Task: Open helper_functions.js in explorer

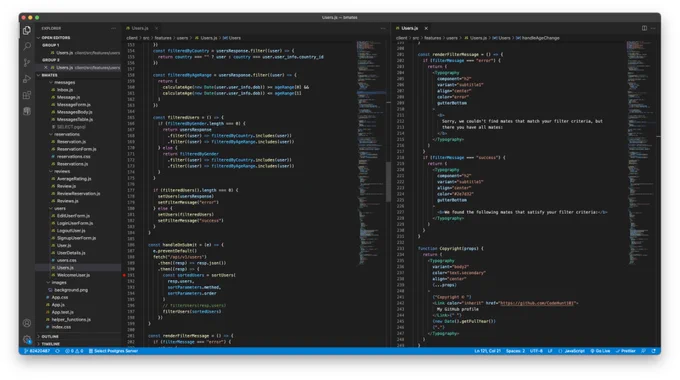Action: coord(71,319)
